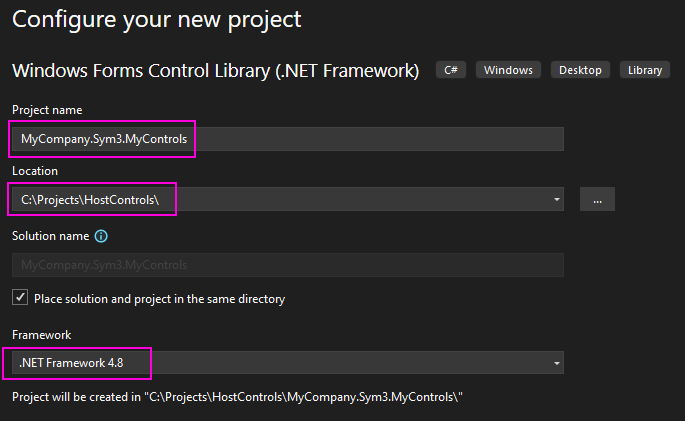The width and height of the screenshot is (685, 421).
Task: Browse for location with the ellipsis button
Action: [597, 199]
